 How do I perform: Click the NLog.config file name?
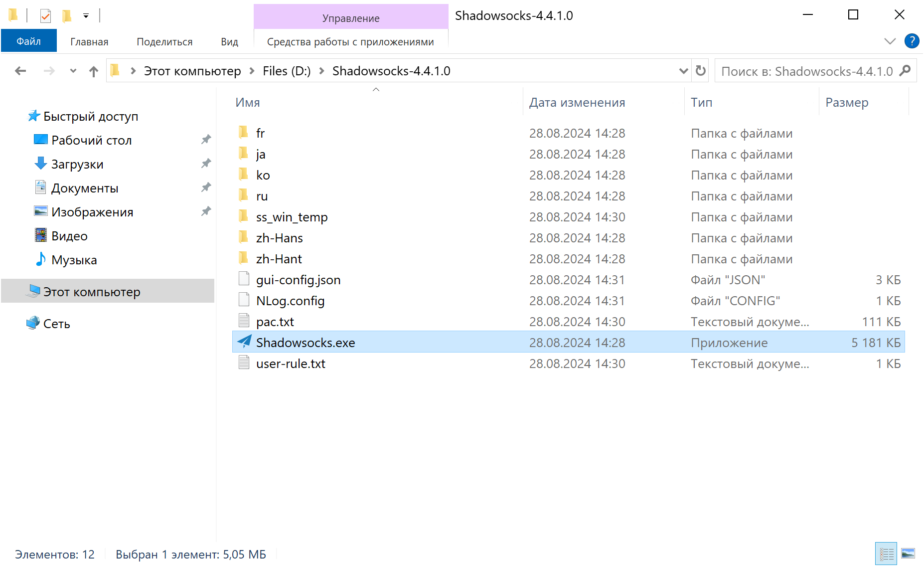tap(290, 300)
